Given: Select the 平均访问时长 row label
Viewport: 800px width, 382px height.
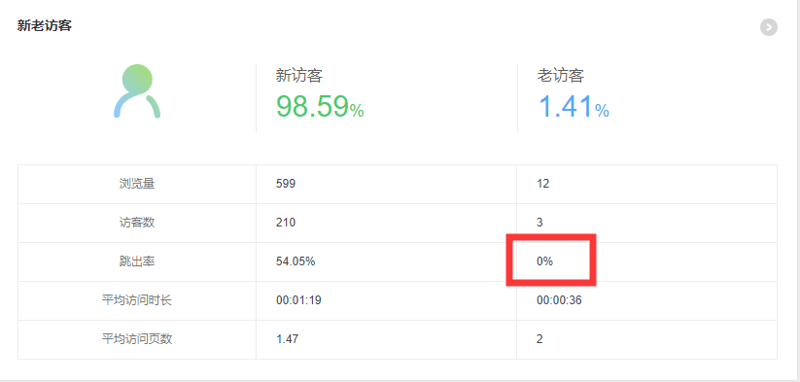Looking at the screenshot, I should pos(137,300).
